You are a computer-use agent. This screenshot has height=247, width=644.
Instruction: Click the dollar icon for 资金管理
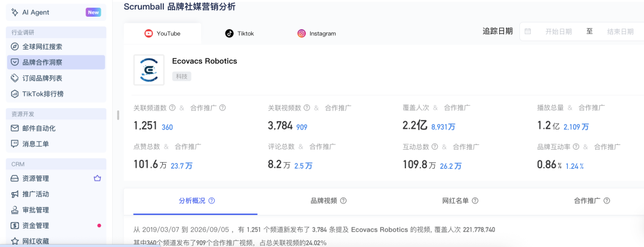15,226
